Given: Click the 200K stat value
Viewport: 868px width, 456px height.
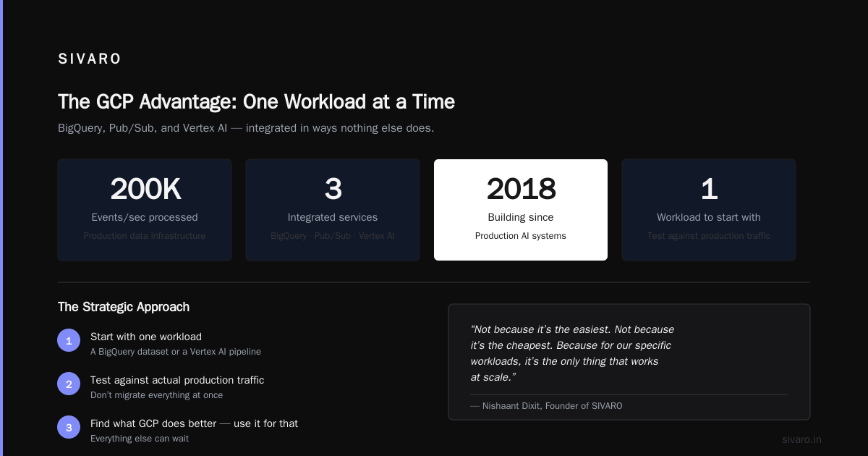Looking at the screenshot, I should [145, 189].
